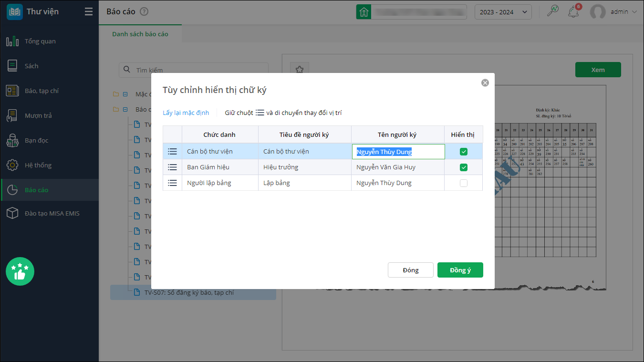644x362 pixels.
Task: Click Tiêu đề người ký cell of Cán bộ thư viện row
Action: [305, 152]
